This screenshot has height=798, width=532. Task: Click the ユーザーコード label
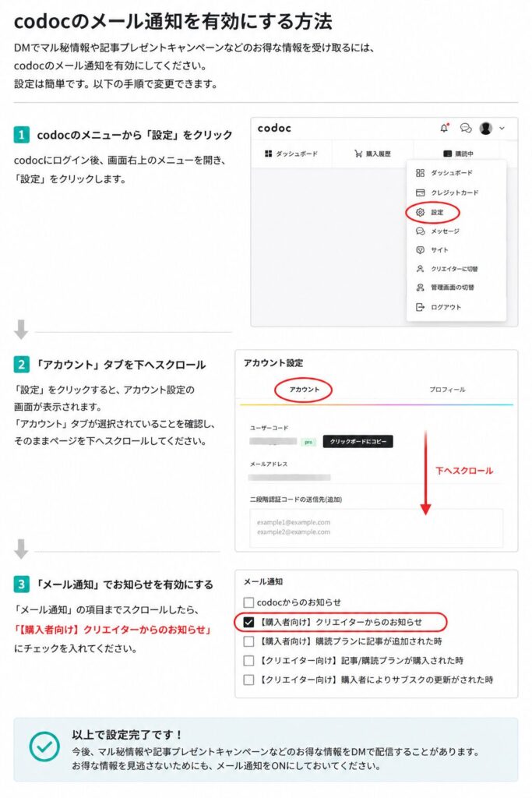[x=269, y=428]
